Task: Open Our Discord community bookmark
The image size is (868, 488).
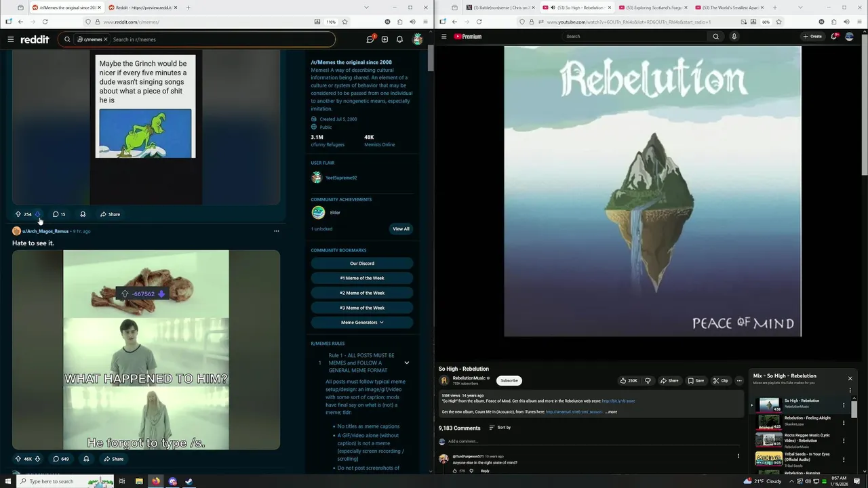Action: click(362, 263)
